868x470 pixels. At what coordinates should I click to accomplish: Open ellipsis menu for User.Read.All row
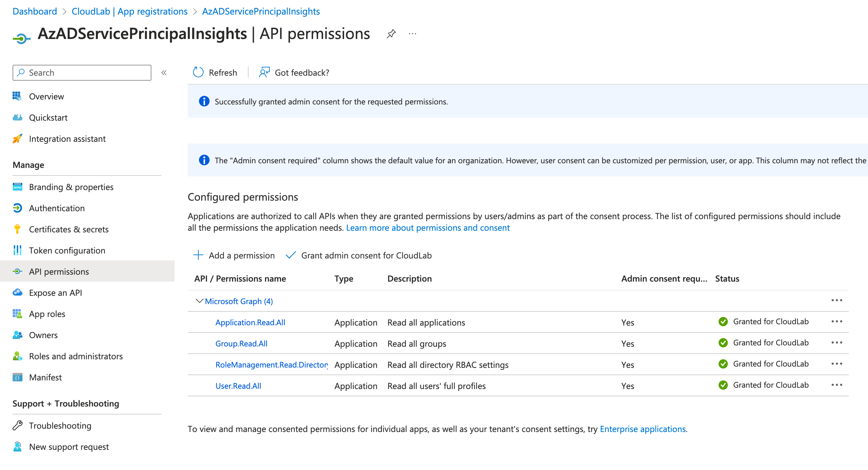click(x=836, y=385)
